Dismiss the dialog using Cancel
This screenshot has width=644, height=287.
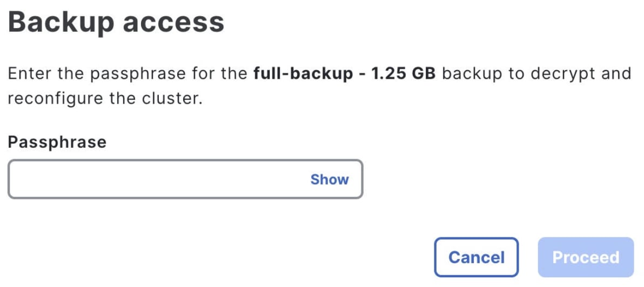[x=476, y=257]
